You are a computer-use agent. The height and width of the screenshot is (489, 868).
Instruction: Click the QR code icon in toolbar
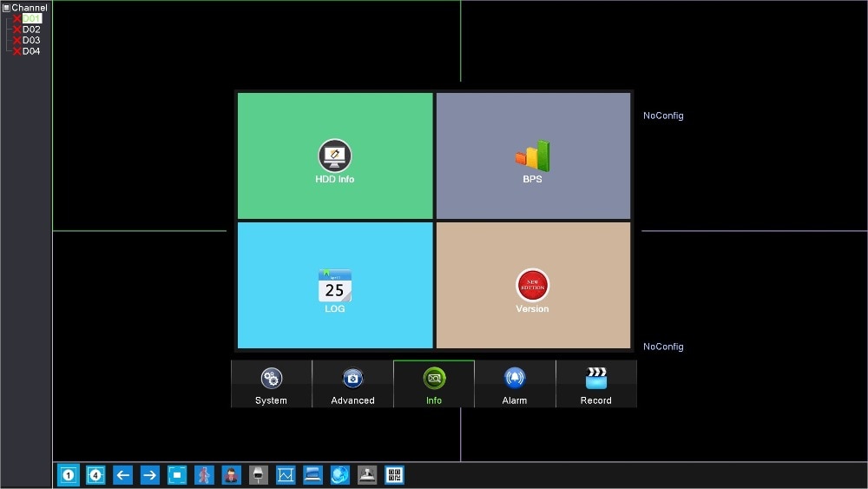(x=394, y=475)
